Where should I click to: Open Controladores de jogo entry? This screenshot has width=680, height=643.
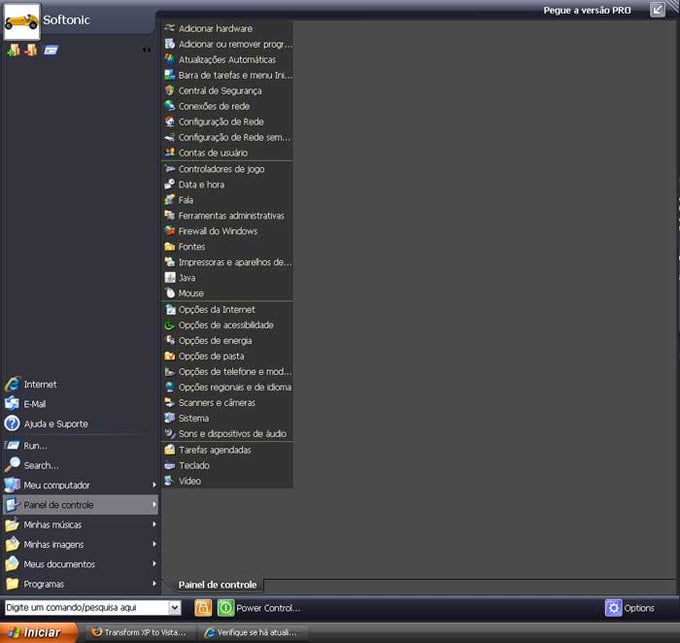click(228, 169)
